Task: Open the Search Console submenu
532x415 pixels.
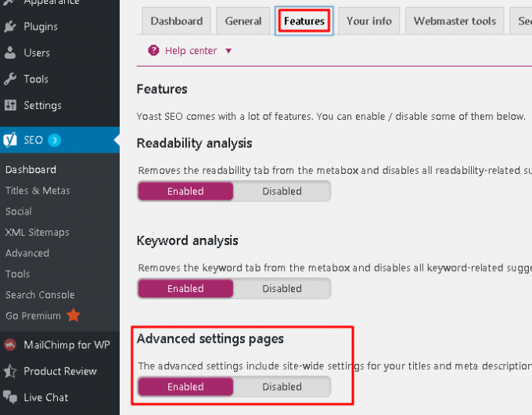Action: pos(40,294)
